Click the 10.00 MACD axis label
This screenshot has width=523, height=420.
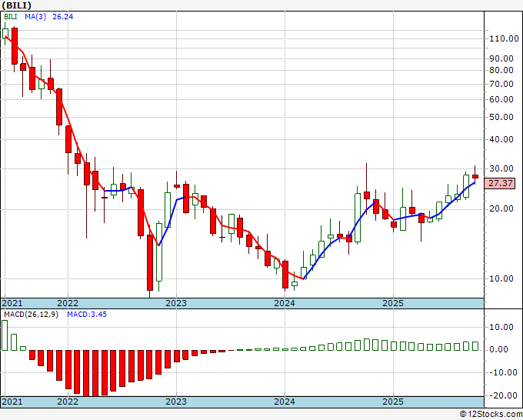(x=501, y=327)
